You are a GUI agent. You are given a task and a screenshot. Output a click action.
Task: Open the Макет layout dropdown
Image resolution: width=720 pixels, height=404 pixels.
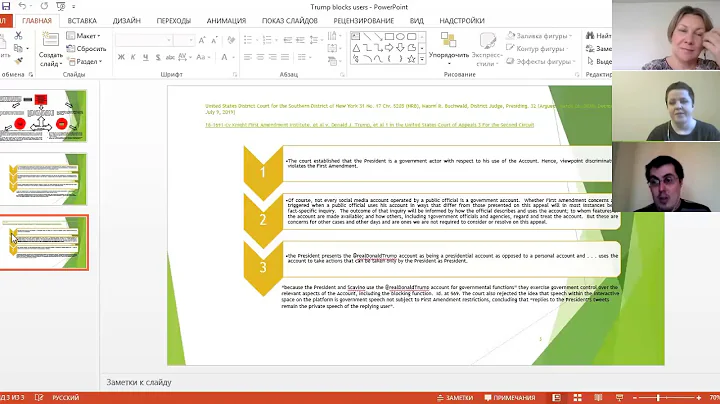coord(84,35)
